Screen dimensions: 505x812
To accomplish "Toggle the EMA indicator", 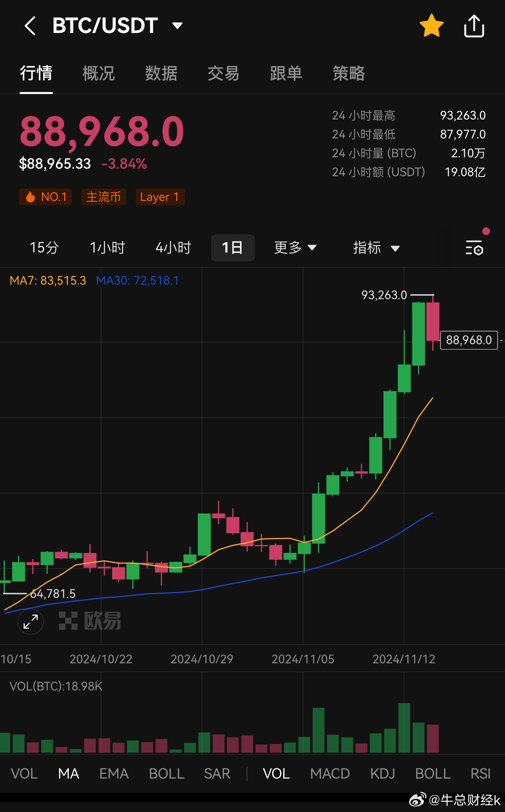I will 114,773.
